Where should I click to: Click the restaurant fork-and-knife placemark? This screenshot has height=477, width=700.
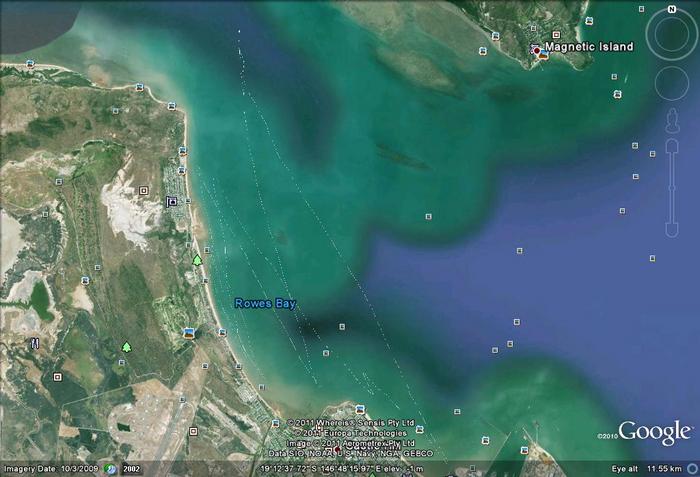[35, 342]
